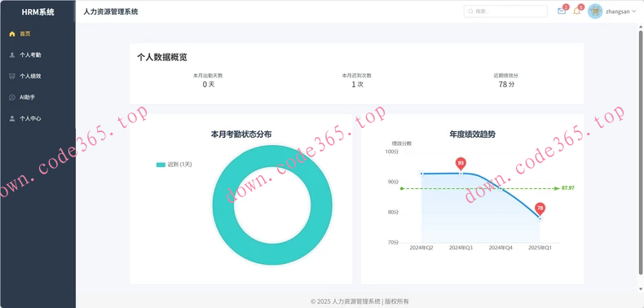
Task: Click the zhangsan avatar picture
Action: click(595, 11)
